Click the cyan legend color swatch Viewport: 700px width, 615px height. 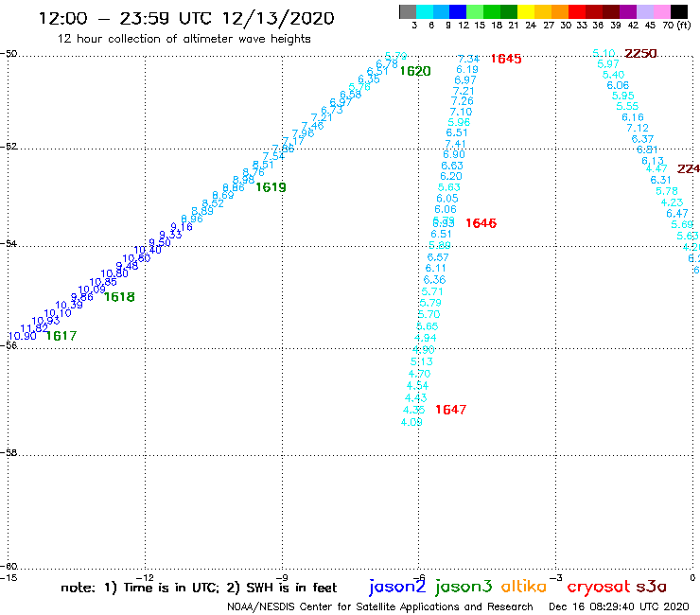click(x=425, y=11)
